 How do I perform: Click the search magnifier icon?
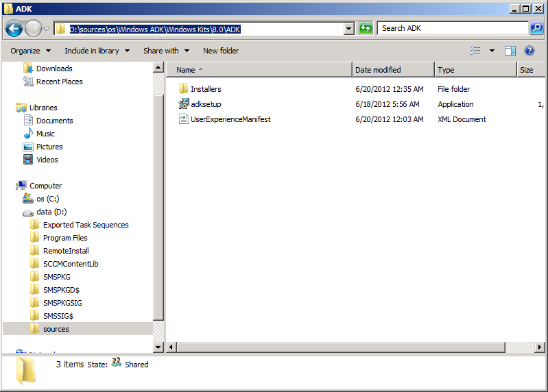point(536,28)
